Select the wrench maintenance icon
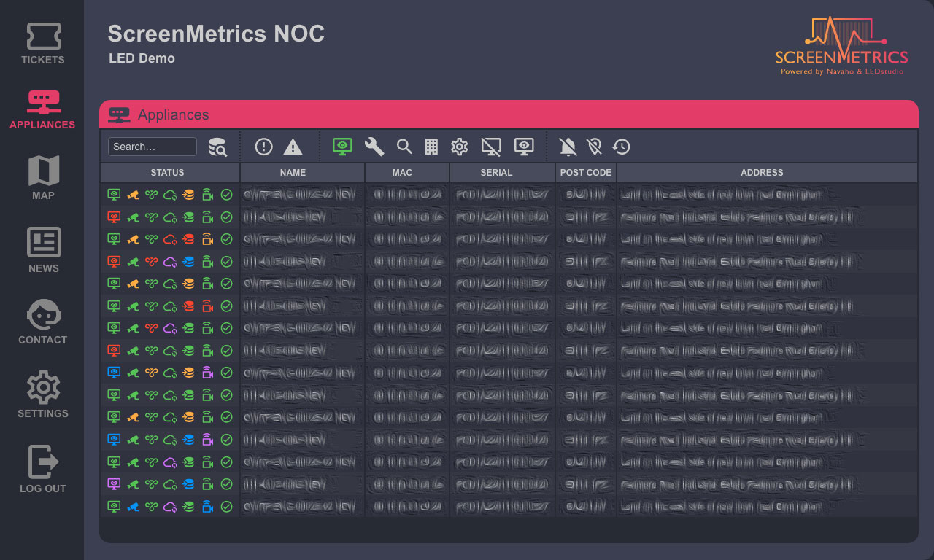Viewport: 934px width, 560px height. (374, 147)
